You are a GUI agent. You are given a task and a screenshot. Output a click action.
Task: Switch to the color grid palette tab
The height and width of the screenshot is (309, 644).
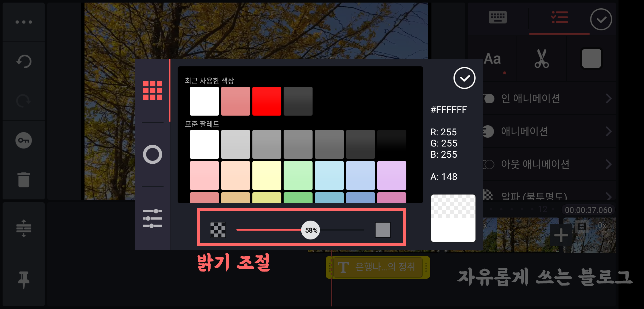pyautogui.click(x=153, y=90)
